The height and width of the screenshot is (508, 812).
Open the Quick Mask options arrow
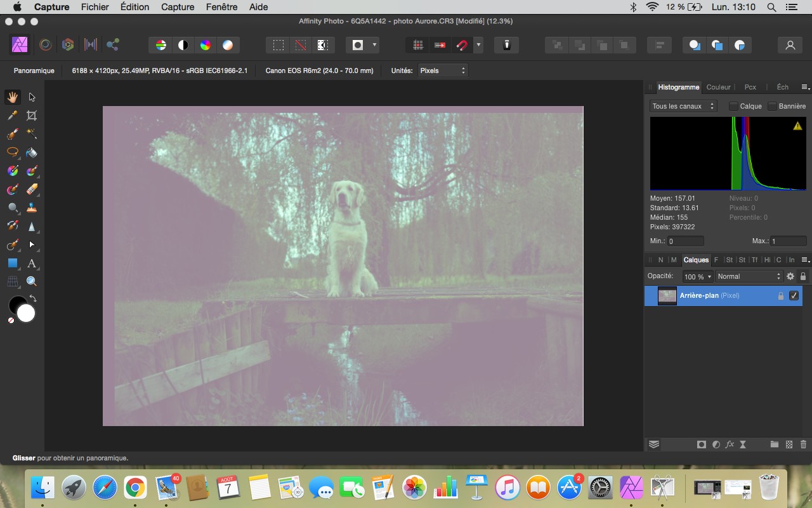pos(375,45)
